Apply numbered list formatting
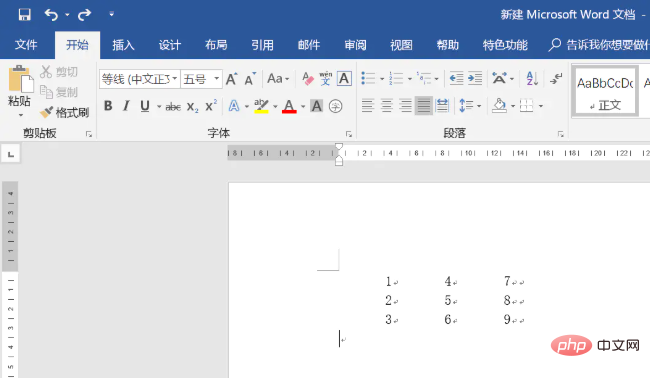 coord(395,78)
